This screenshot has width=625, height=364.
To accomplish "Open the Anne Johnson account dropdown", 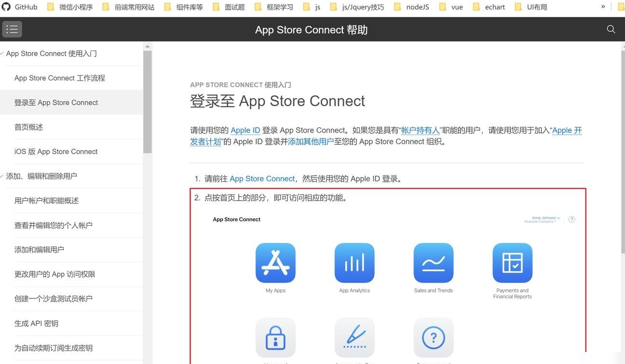I will (546, 218).
